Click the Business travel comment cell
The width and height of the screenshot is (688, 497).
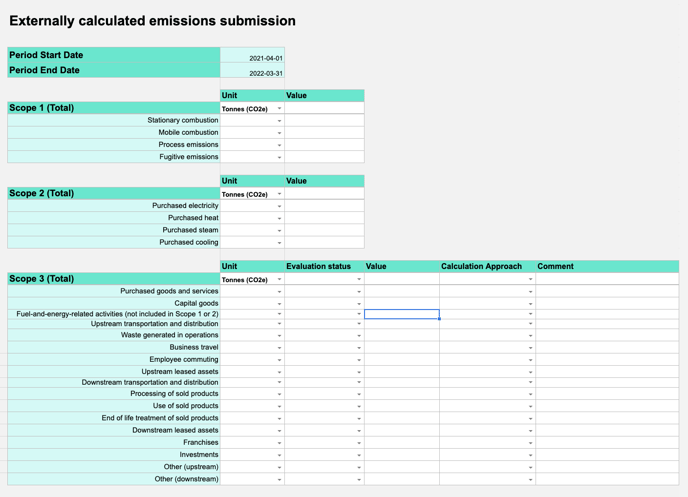click(x=607, y=347)
